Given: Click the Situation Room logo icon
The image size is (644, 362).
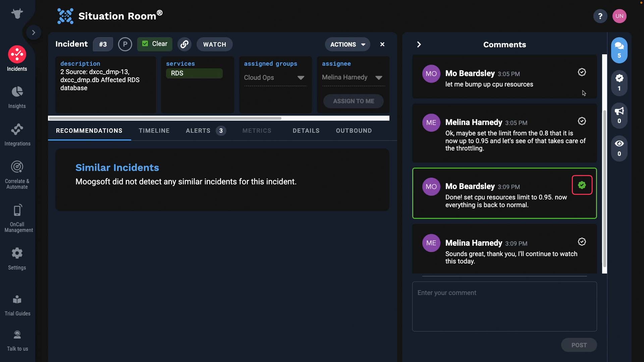Looking at the screenshot, I should click(65, 16).
